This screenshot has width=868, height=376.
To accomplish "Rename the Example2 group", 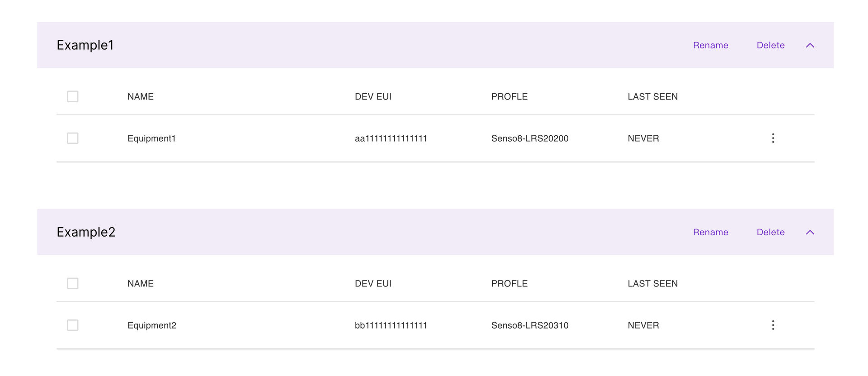I will [x=710, y=232].
